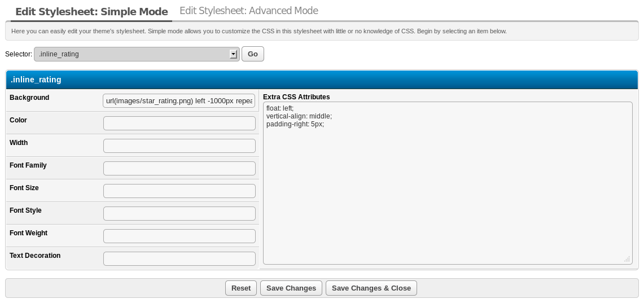Click the Save Changes button

point(291,288)
